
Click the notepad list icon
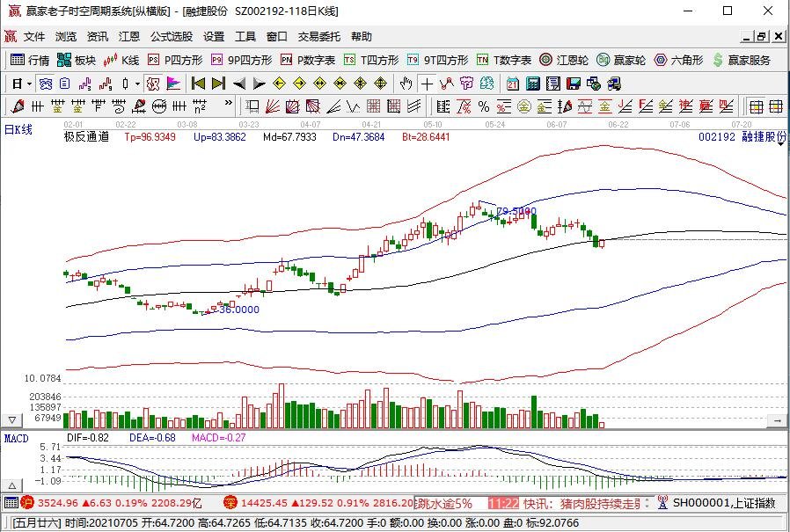click(x=553, y=84)
